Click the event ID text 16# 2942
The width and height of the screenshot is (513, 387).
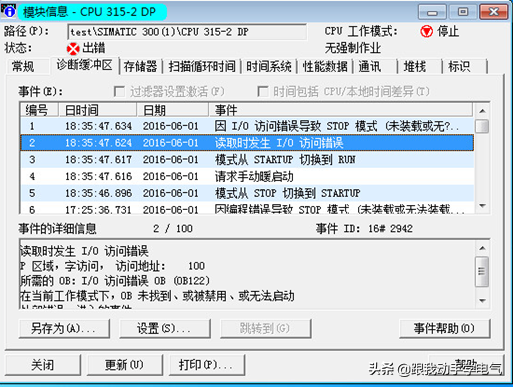[x=390, y=229]
